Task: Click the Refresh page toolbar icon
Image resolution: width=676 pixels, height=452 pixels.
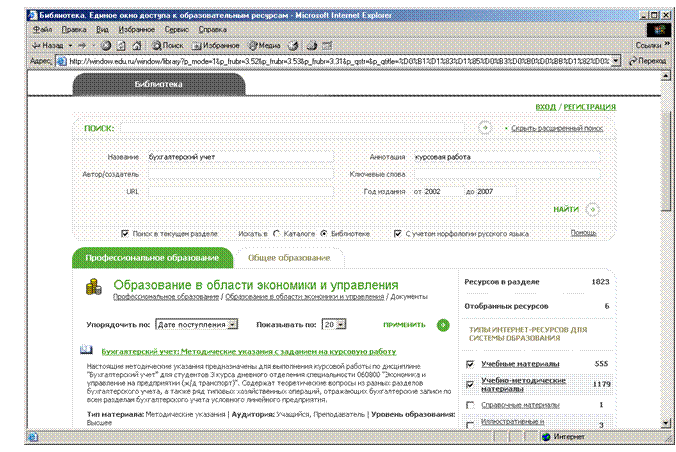Action: [x=121, y=45]
